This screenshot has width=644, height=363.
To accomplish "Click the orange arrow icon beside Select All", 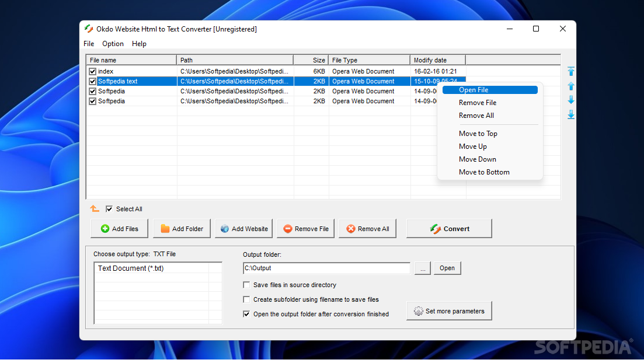I will pos(95,208).
